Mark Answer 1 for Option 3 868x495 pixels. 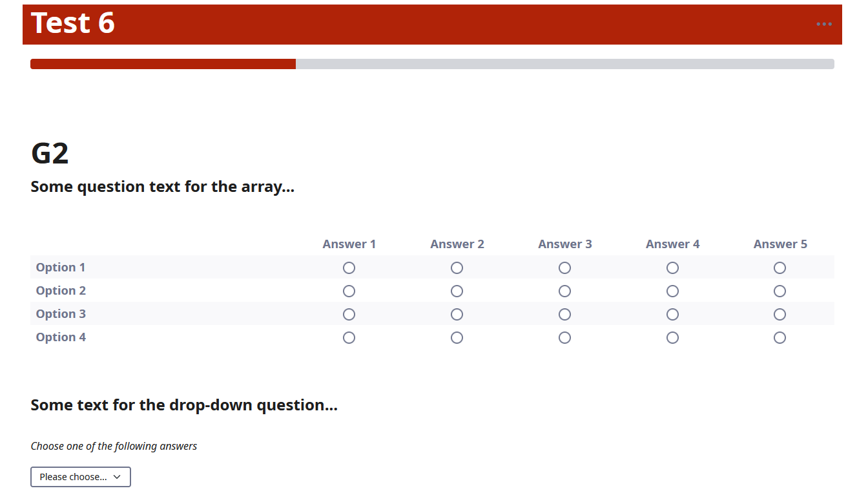[x=349, y=314]
